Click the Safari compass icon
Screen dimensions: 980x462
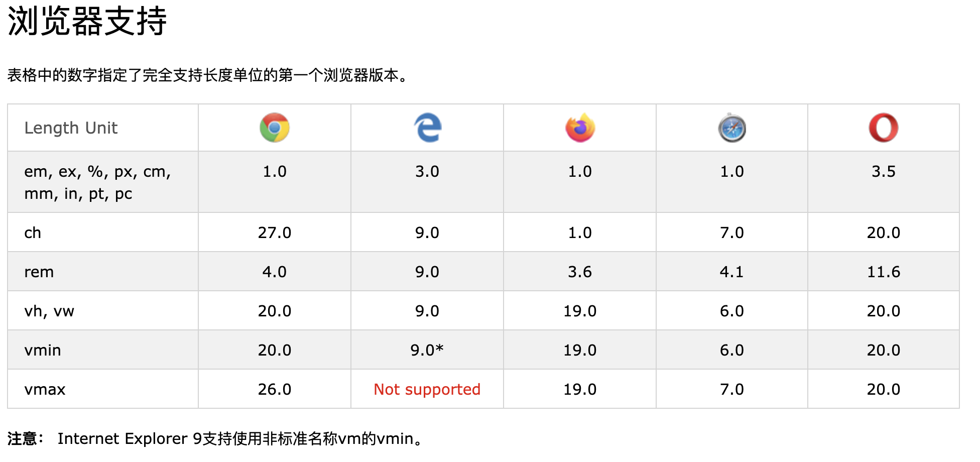pos(732,128)
